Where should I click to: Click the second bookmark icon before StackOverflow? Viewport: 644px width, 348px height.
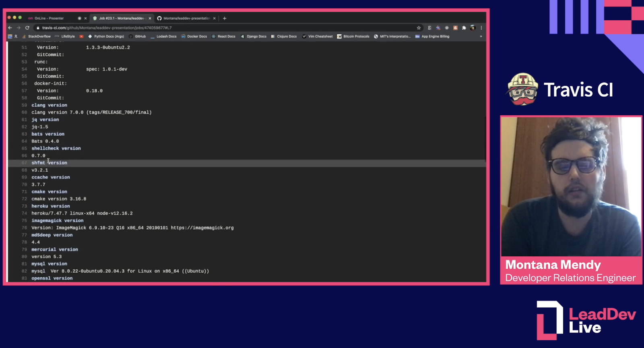(16, 36)
